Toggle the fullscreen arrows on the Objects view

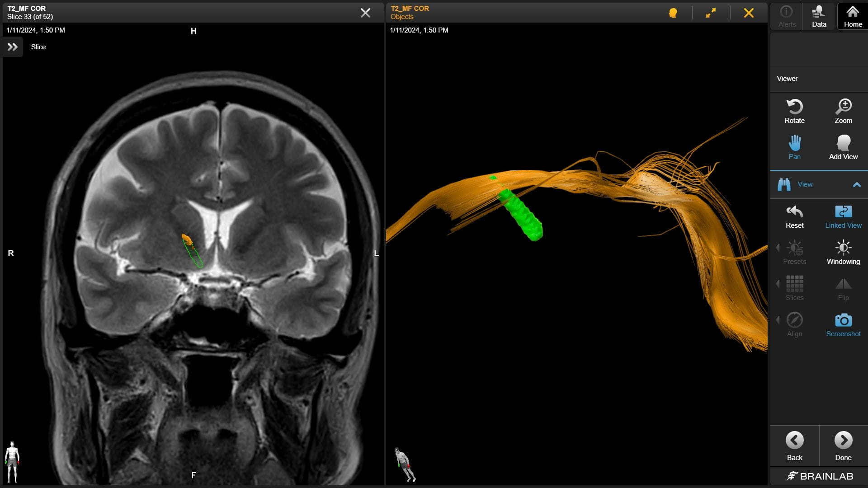click(711, 13)
